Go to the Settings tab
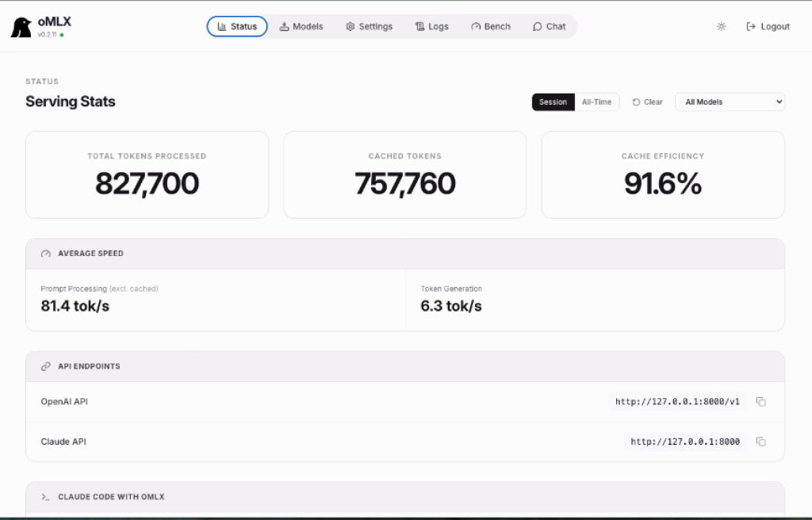The image size is (812, 520). pos(369,26)
